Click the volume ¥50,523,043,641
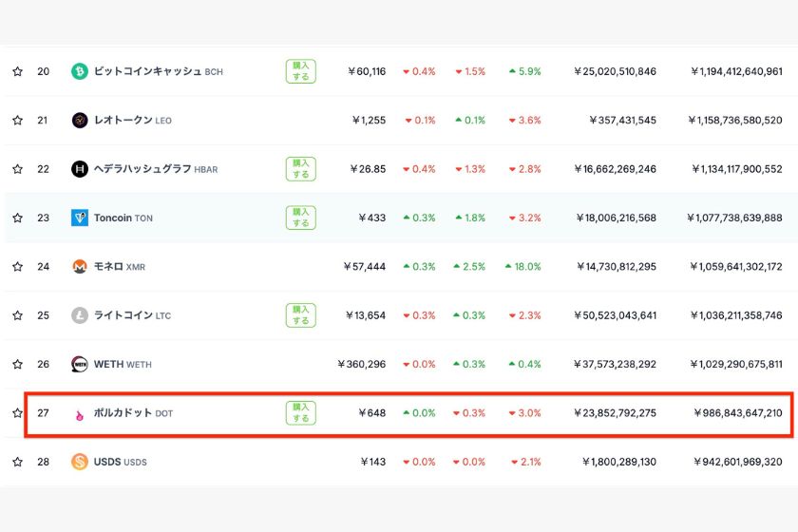798x532 pixels. 615,315
